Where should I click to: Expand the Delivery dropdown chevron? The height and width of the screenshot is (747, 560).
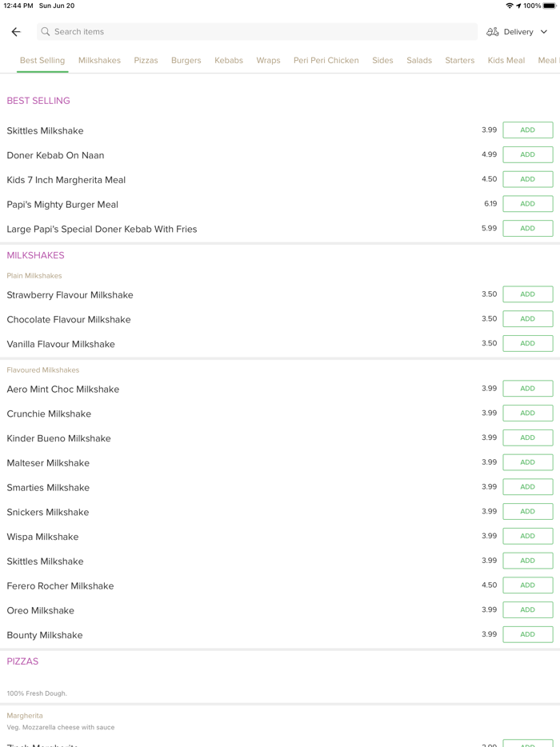tap(544, 32)
